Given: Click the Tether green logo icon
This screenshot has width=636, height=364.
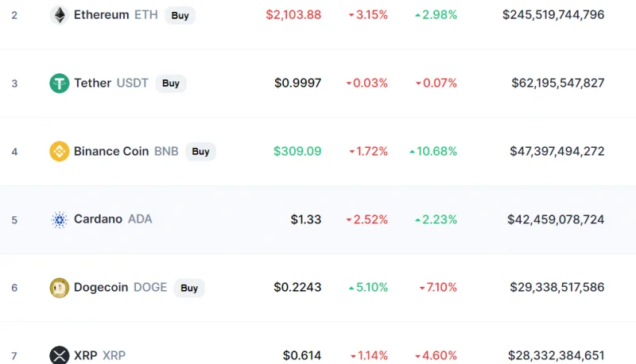Looking at the screenshot, I should click(x=60, y=83).
